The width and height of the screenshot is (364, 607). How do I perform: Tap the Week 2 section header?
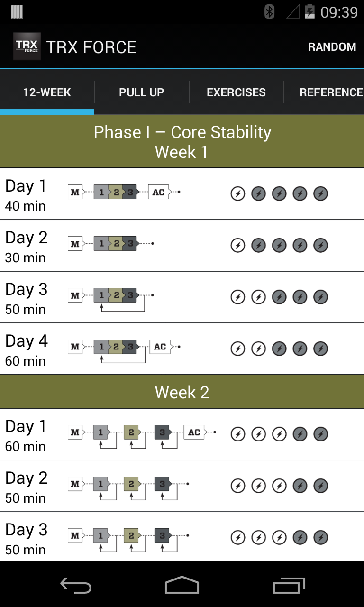[x=182, y=392]
